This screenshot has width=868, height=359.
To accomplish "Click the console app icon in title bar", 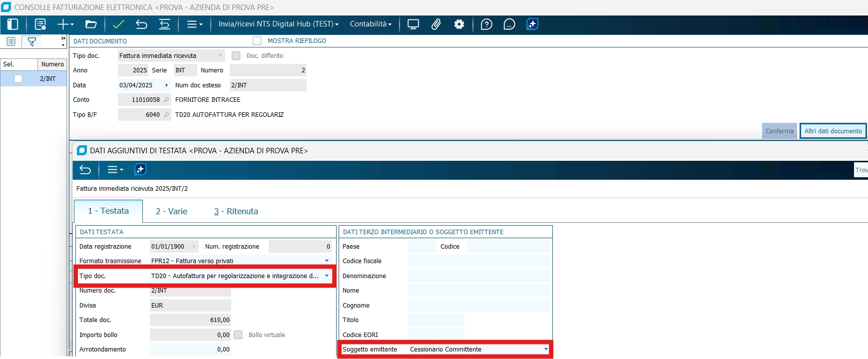I will coord(6,7).
